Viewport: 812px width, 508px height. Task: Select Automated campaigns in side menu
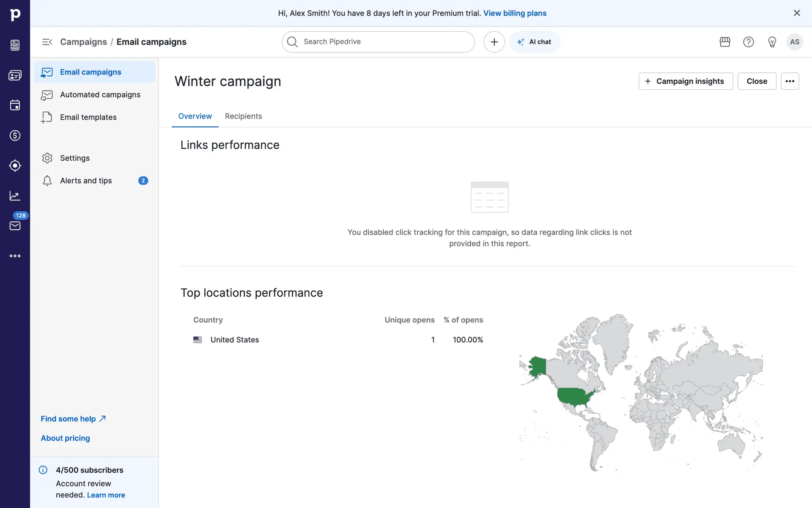click(x=100, y=95)
